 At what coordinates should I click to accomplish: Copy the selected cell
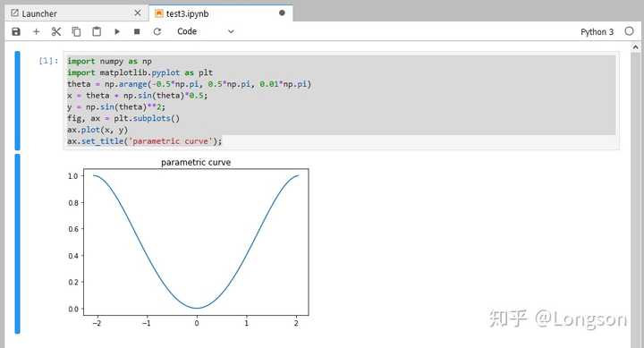point(76,31)
